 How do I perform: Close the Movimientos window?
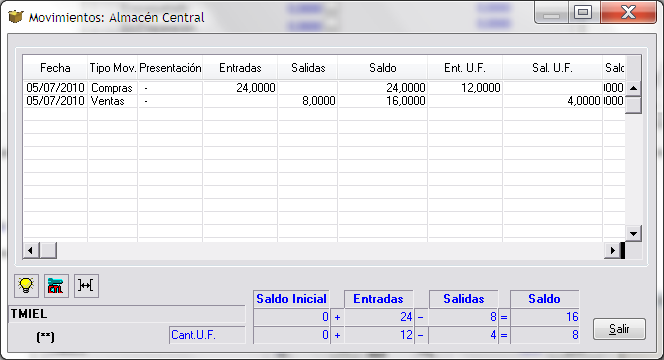[x=628, y=12]
